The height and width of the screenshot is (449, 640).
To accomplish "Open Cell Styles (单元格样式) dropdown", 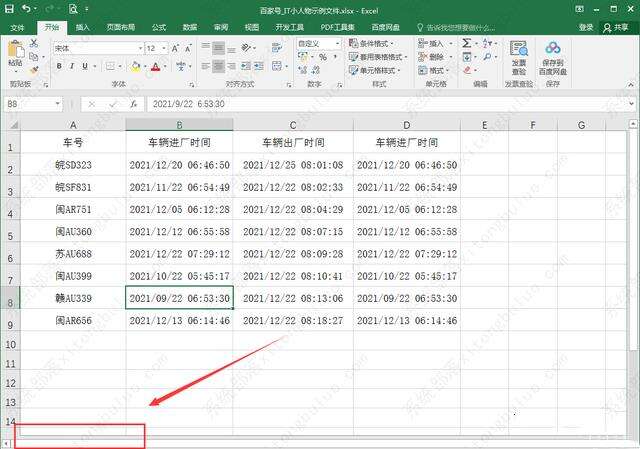I will coord(374,70).
